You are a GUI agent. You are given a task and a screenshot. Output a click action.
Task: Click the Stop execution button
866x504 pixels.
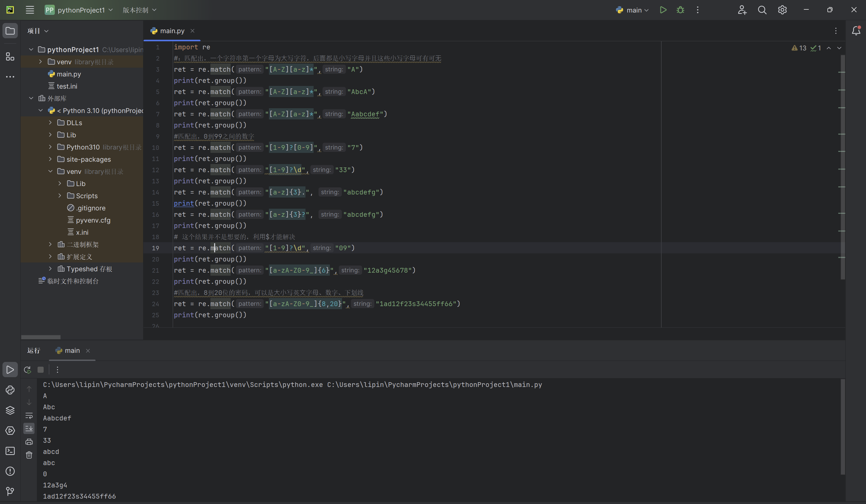click(41, 370)
